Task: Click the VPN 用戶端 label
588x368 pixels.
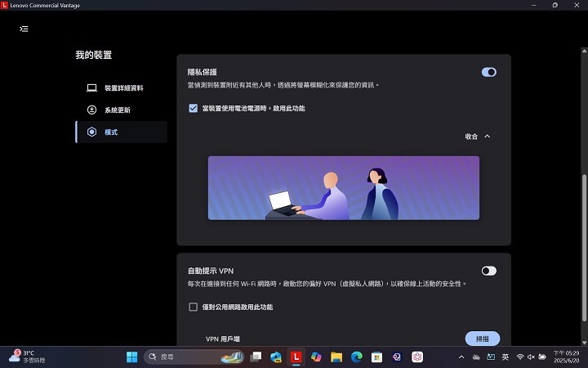Action: click(x=223, y=339)
